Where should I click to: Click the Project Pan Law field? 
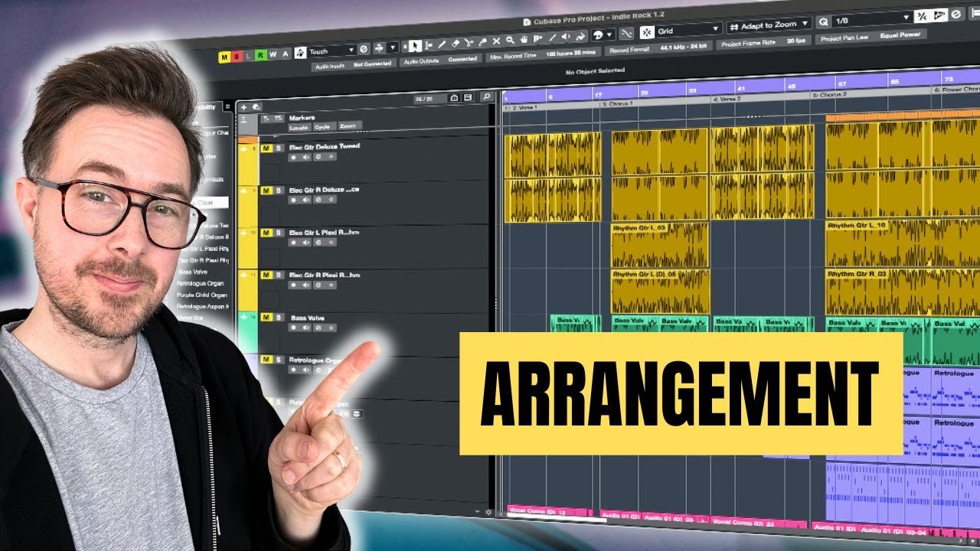[x=871, y=36]
